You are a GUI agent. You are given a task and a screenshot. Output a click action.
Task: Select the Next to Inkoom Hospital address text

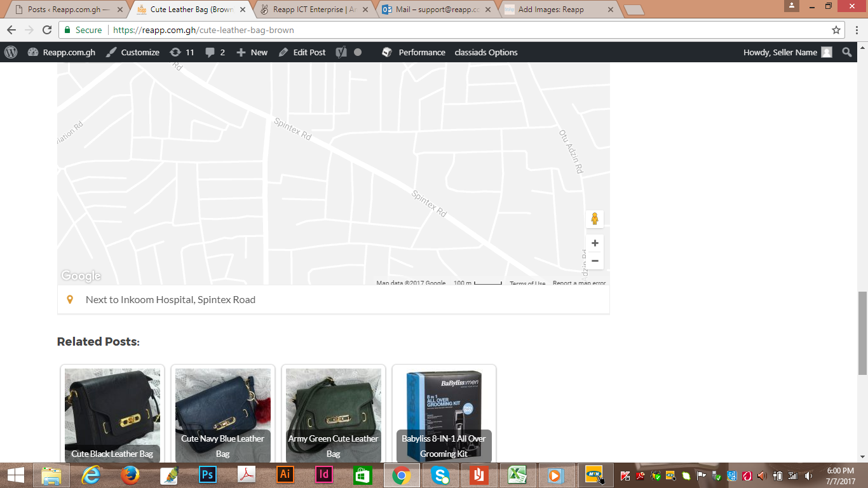point(170,299)
